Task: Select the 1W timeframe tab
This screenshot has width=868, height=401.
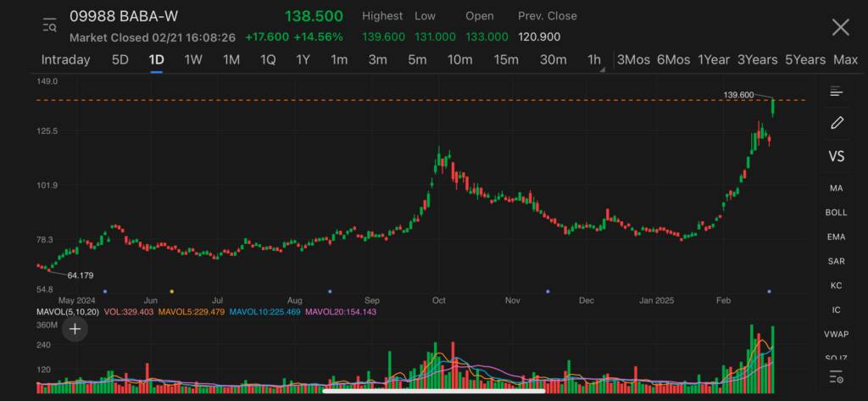Action: [x=193, y=59]
